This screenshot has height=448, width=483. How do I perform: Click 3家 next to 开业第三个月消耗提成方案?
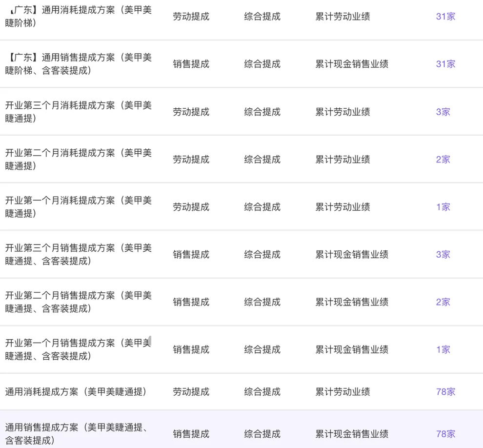442,111
